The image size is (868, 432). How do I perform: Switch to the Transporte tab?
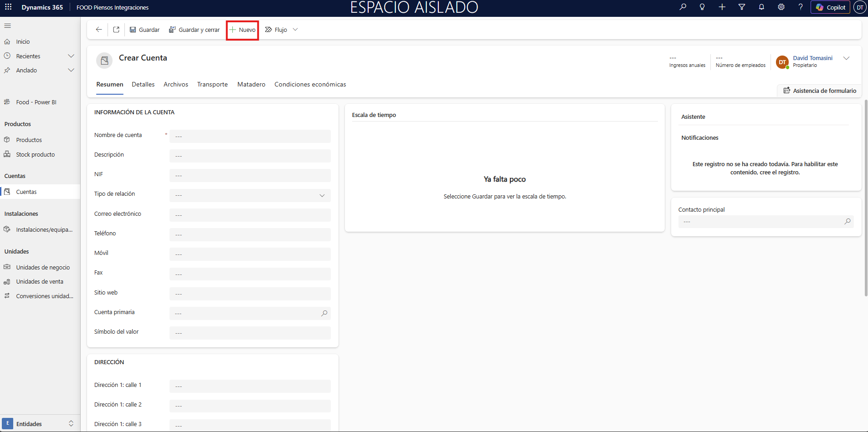click(212, 85)
